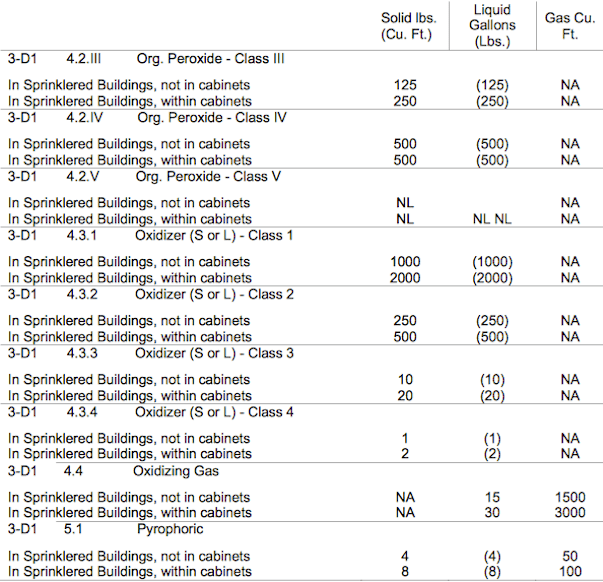Select the 'Org. Peroxide - Class V' heading

pos(208,177)
